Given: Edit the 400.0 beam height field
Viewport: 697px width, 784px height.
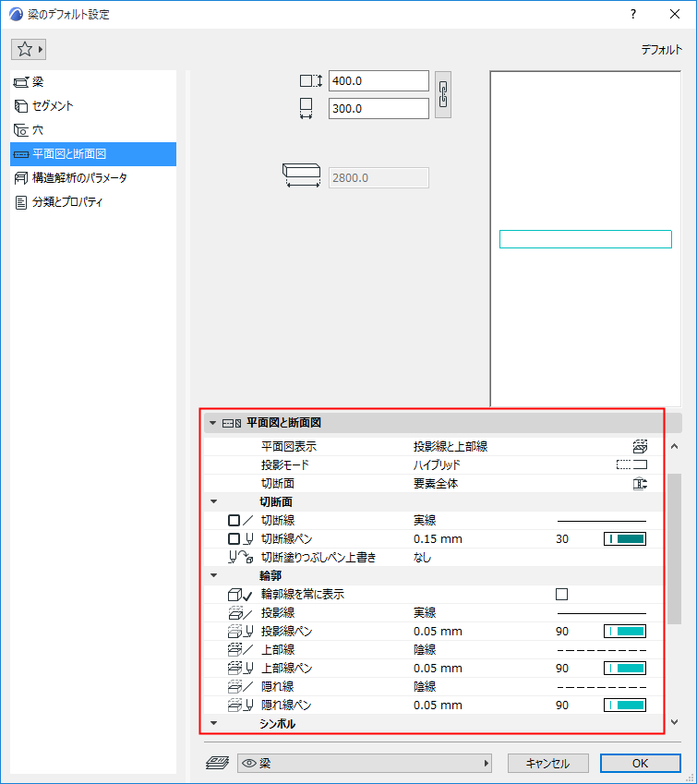Looking at the screenshot, I should pyautogui.click(x=379, y=81).
